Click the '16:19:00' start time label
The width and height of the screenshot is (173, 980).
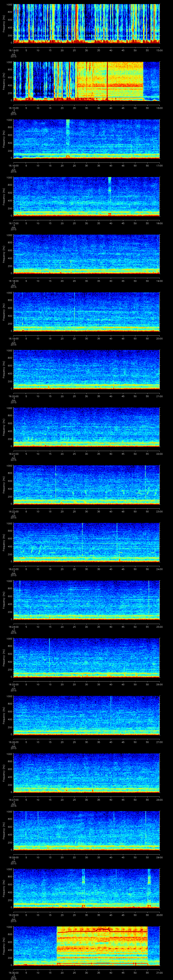[13, 339]
